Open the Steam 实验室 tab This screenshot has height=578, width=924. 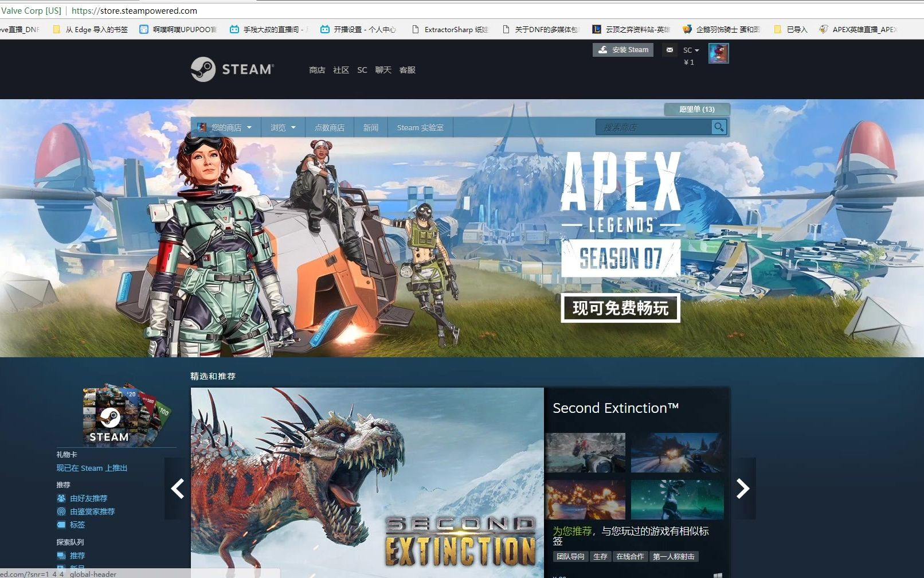(x=420, y=127)
